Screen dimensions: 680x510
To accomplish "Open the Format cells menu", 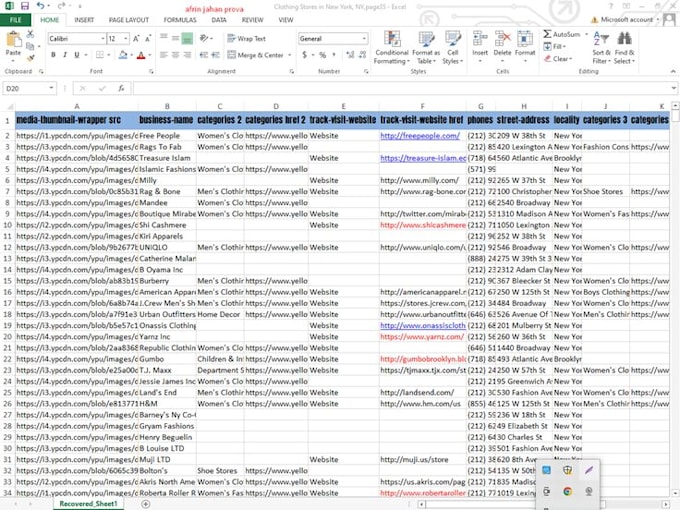I will pyautogui.click(x=525, y=47).
